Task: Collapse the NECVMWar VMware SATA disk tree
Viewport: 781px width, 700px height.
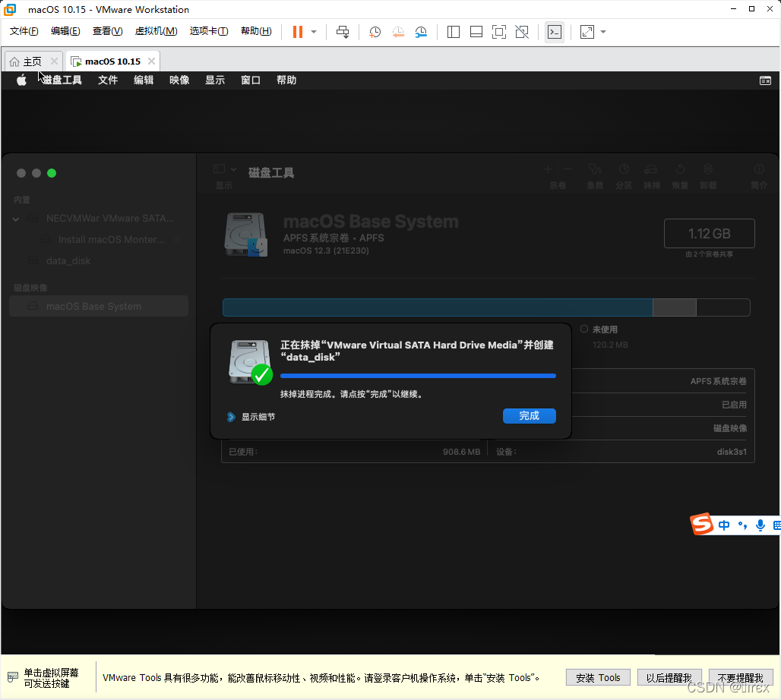Action: (16, 219)
